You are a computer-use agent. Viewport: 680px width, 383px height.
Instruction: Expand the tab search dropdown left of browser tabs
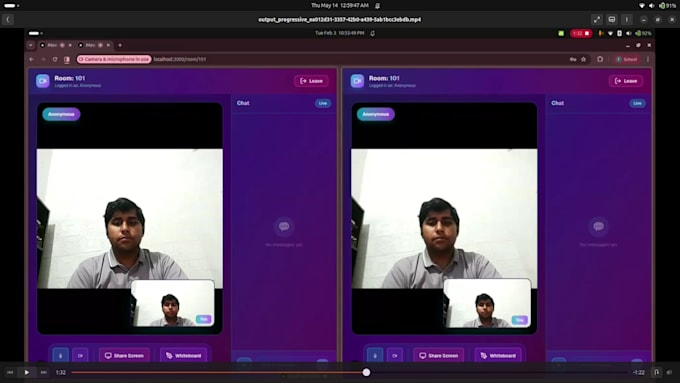(x=31, y=45)
